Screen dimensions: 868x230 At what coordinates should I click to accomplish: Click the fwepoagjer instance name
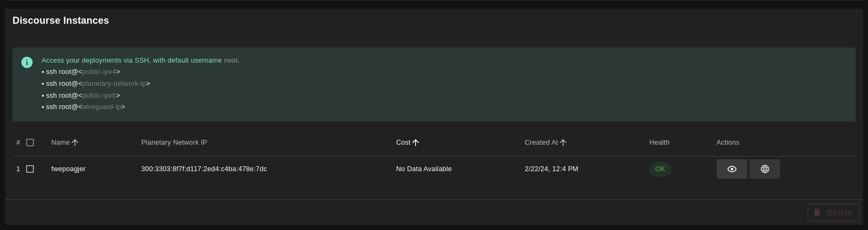tap(68, 169)
